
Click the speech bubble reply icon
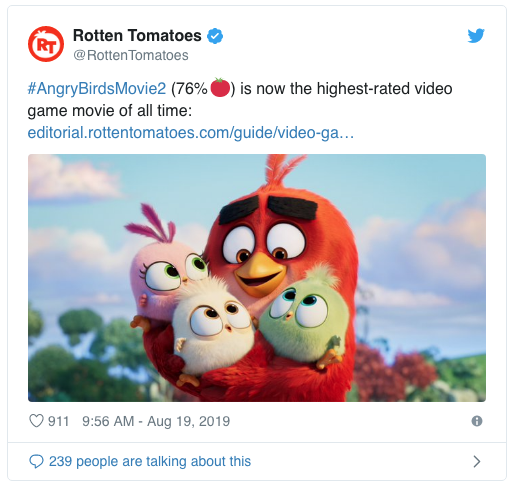(36, 462)
